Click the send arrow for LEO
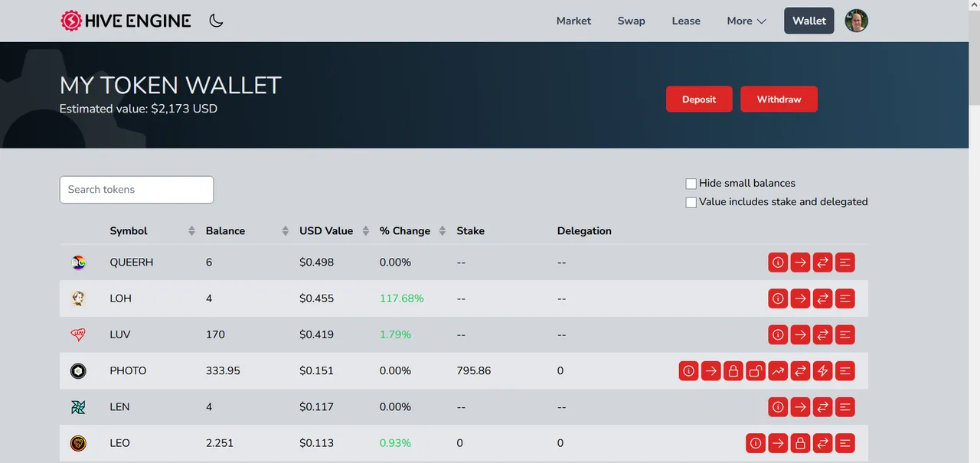Viewport: 980px width, 463px height. pyautogui.click(x=778, y=443)
